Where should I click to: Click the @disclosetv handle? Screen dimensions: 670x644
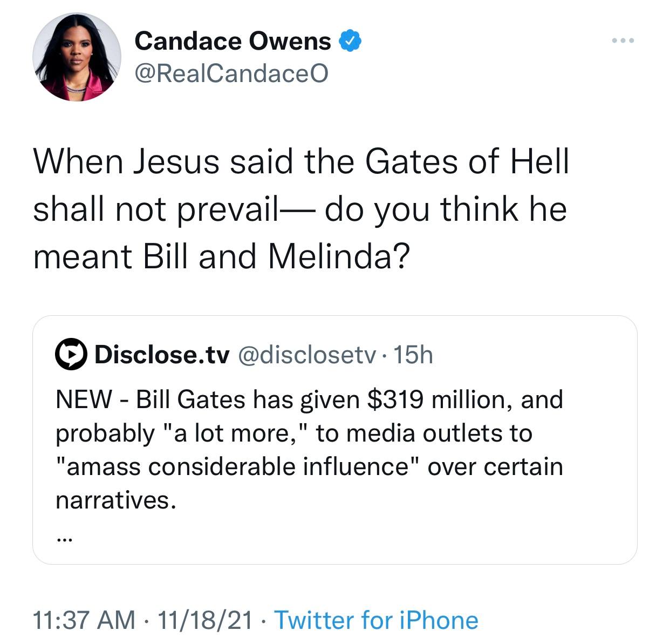pos(306,355)
